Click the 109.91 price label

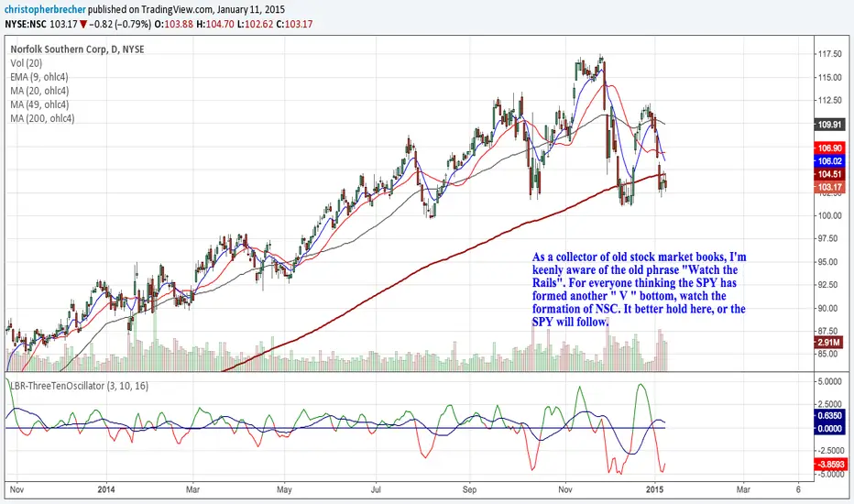tap(829, 125)
